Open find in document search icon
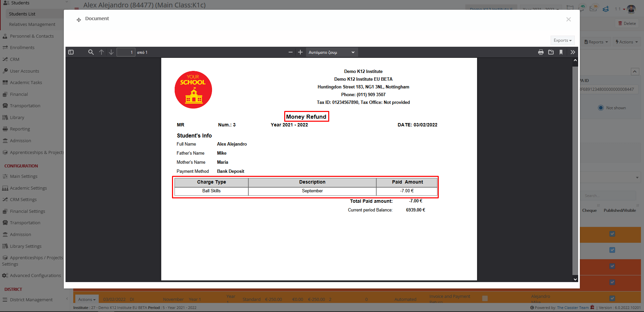This screenshot has height=312, width=644. pos(91,52)
